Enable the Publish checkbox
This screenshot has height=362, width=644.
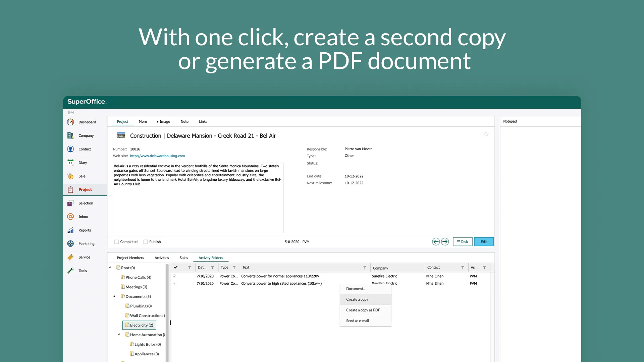pyautogui.click(x=146, y=242)
